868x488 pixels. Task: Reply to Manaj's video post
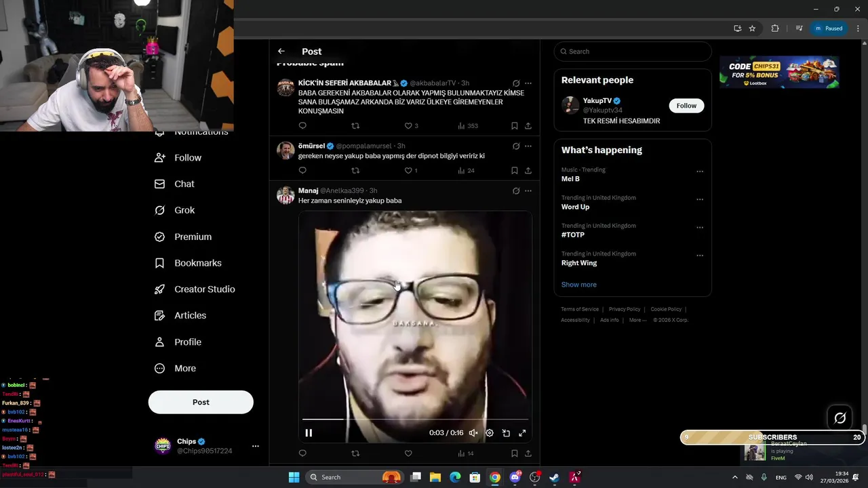point(302,453)
